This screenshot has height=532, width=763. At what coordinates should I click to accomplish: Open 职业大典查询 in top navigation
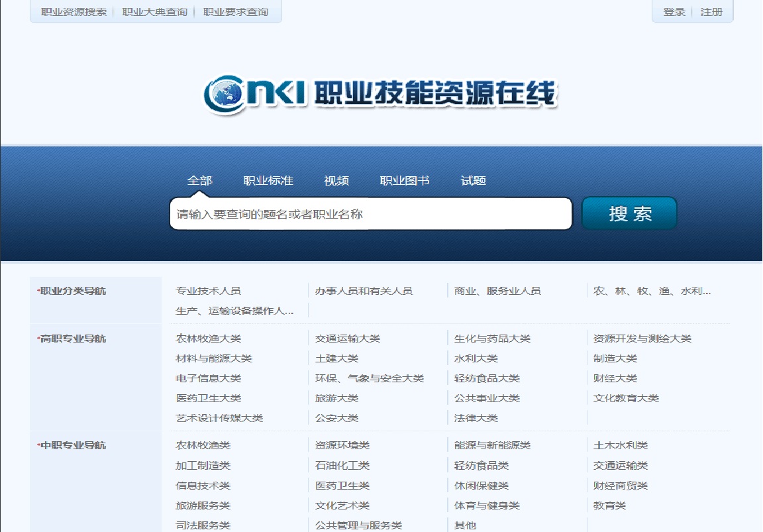155,12
